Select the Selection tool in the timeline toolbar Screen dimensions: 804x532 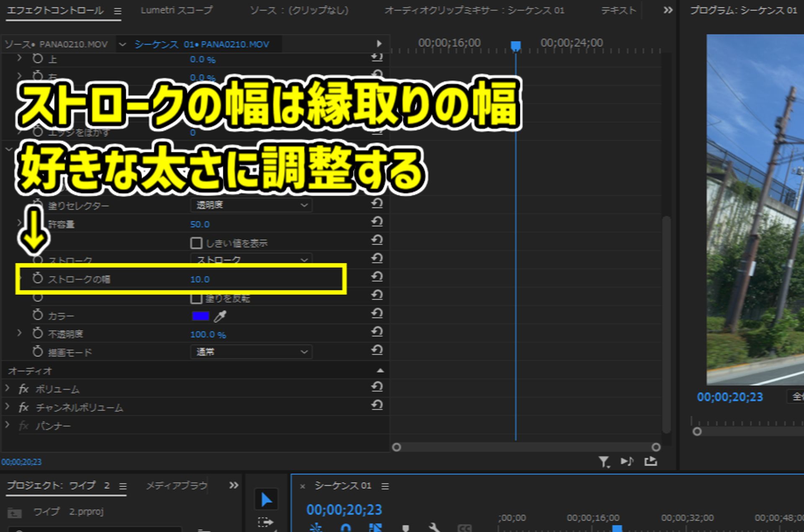[266, 499]
